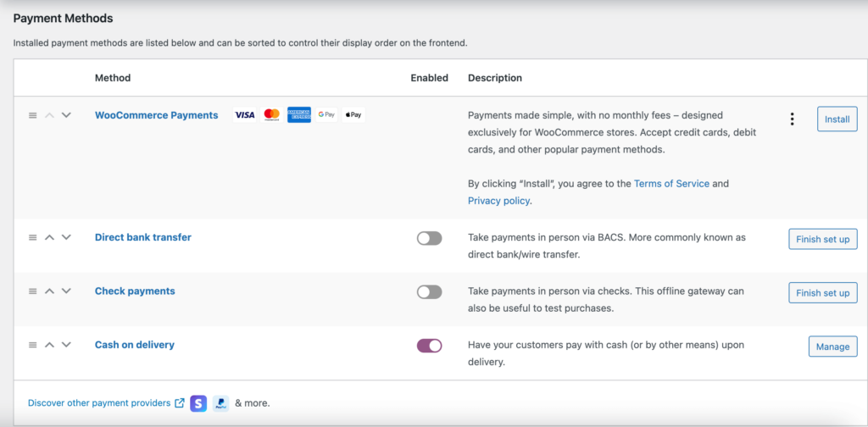The height and width of the screenshot is (427, 868).
Task: Move Cash on delivery up with arrow
Action: (49, 345)
